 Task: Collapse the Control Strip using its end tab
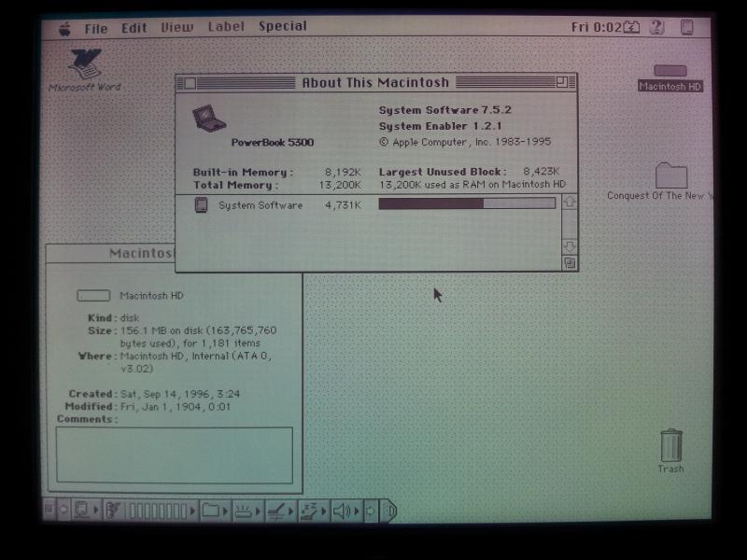click(x=388, y=511)
